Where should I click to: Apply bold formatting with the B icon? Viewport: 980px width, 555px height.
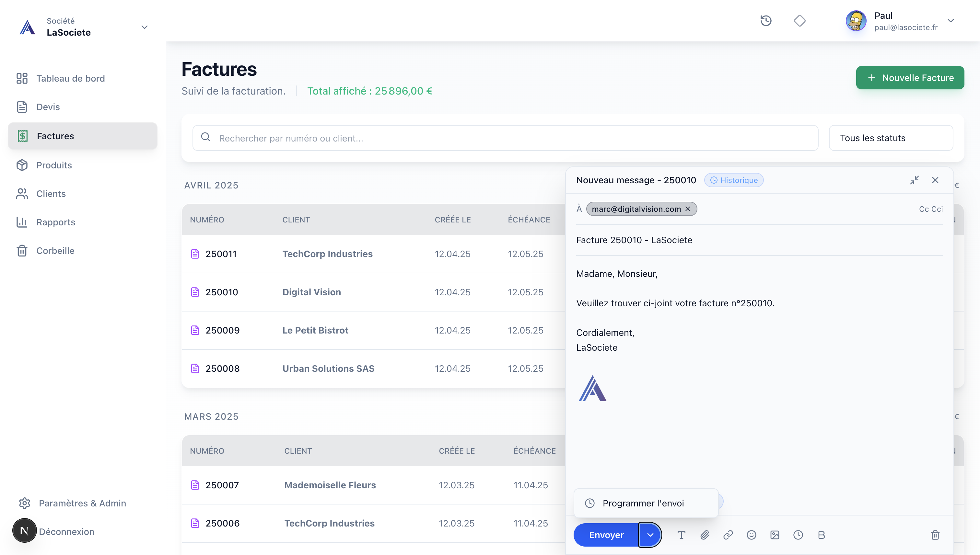(x=821, y=535)
